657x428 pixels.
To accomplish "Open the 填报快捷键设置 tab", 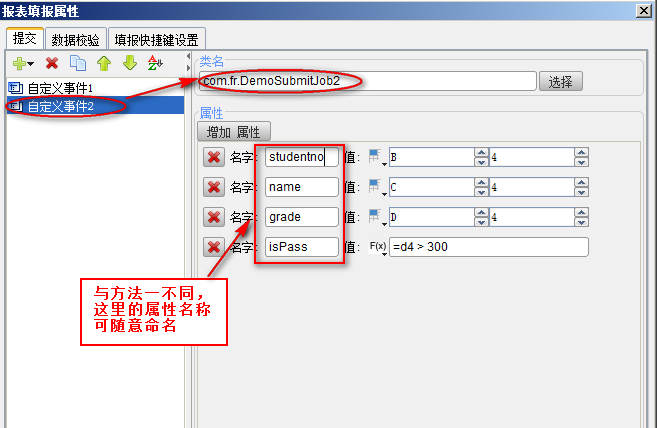I will coord(156,40).
